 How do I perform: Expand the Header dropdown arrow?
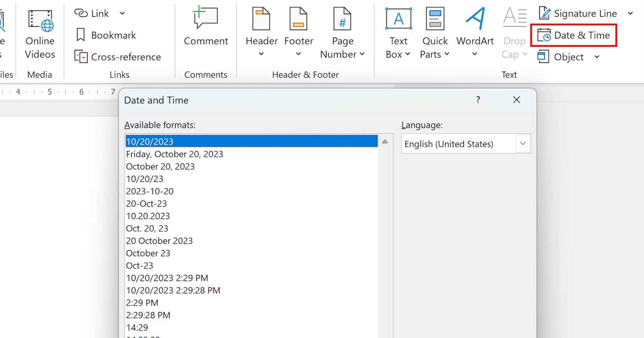(261, 54)
